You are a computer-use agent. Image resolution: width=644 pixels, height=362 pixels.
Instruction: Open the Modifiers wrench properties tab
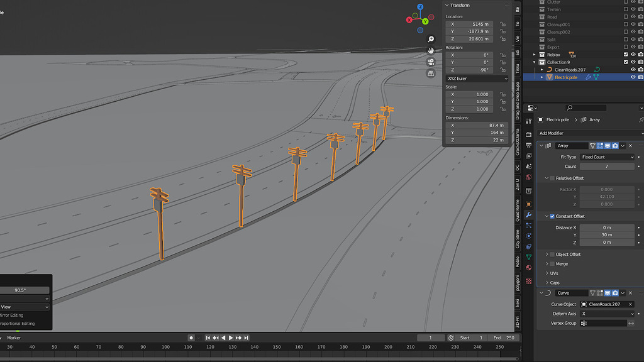click(528, 215)
